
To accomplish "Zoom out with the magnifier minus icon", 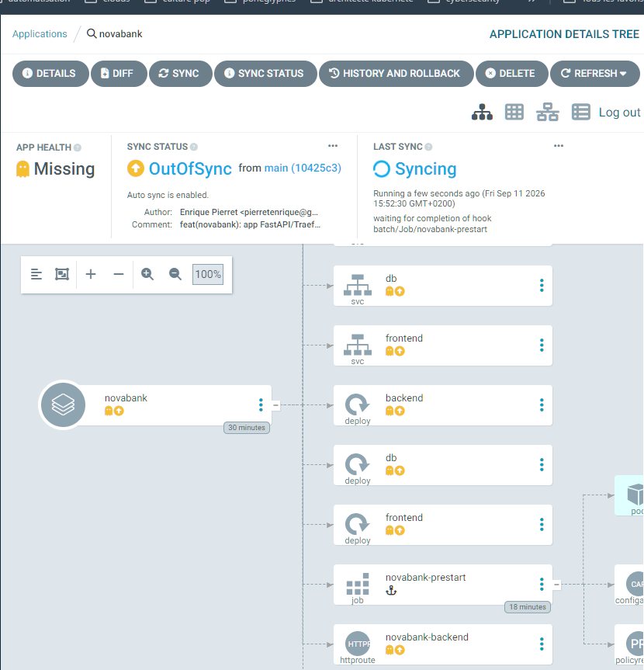I will (175, 274).
